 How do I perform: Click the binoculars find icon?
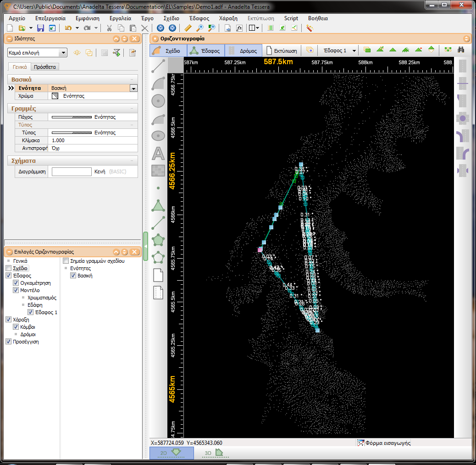tap(461, 50)
